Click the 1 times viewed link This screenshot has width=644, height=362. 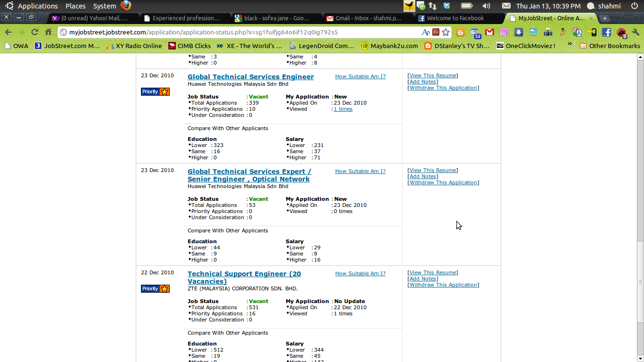point(343,109)
